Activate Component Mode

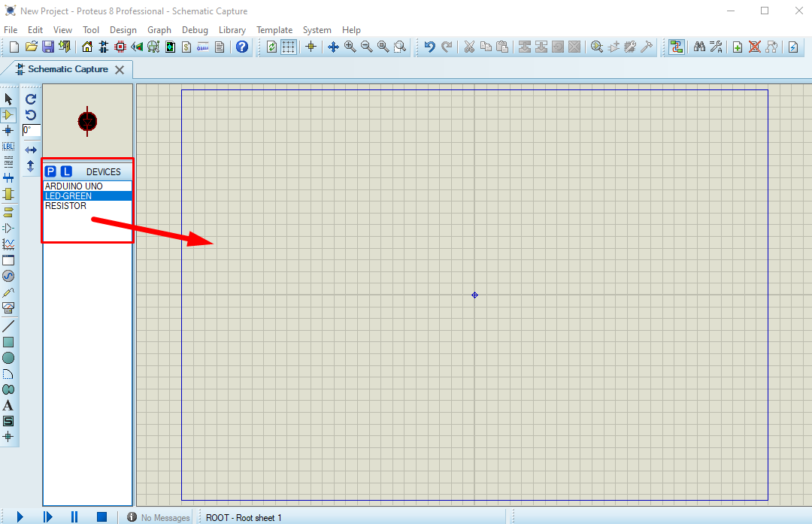point(8,114)
